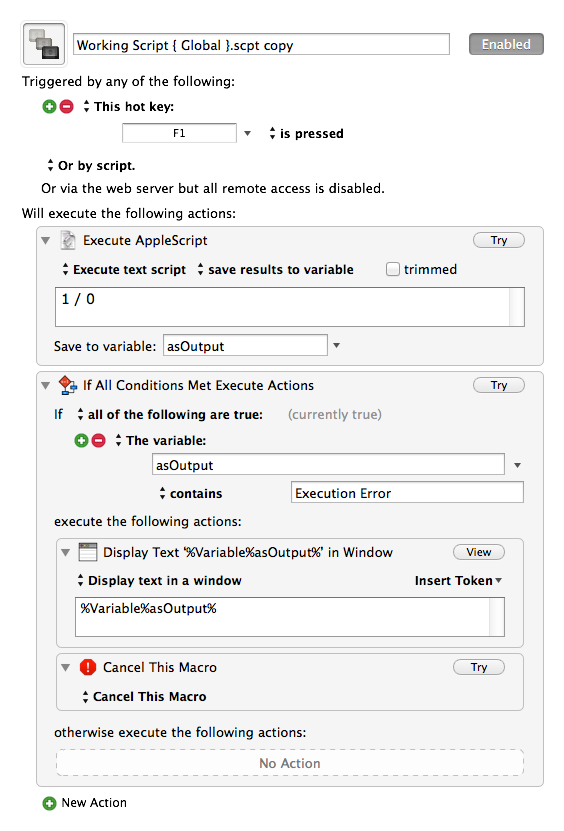The width and height of the screenshot is (564, 831).
Task: Click the red Cancel This Macro icon
Action: click(x=87, y=667)
